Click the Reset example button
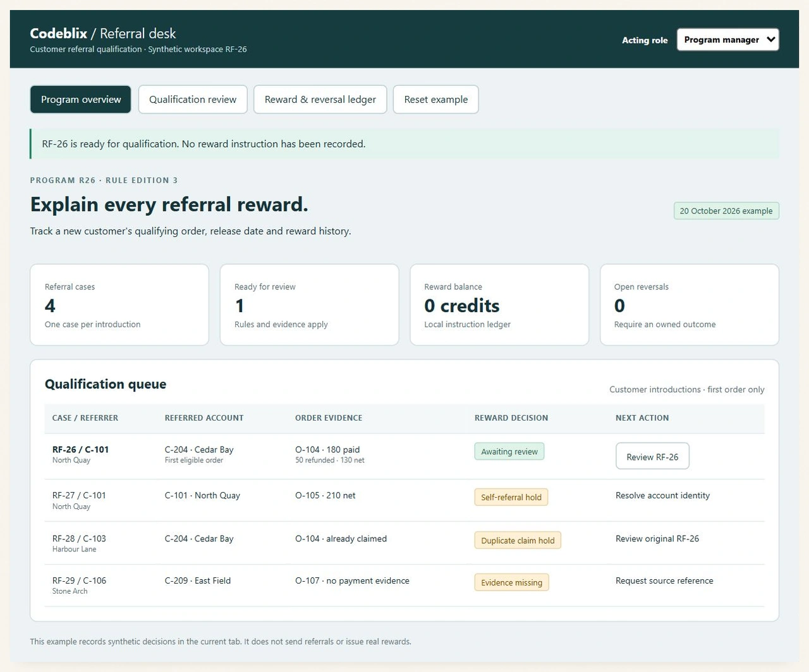The height and width of the screenshot is (672, 809). pyautogui.click(x=436, y=100)
